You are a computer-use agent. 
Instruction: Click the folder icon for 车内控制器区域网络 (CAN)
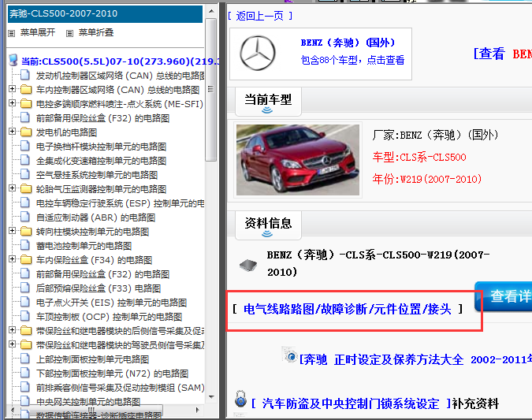26,89
